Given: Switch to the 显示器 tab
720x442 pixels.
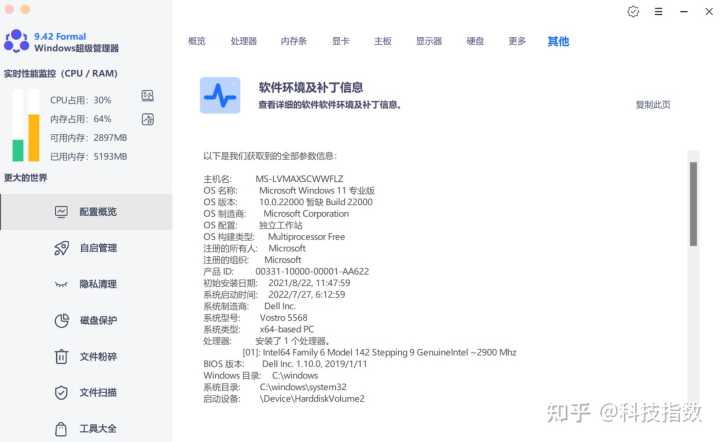Looking at the screenshot, I should pos(429,41).
